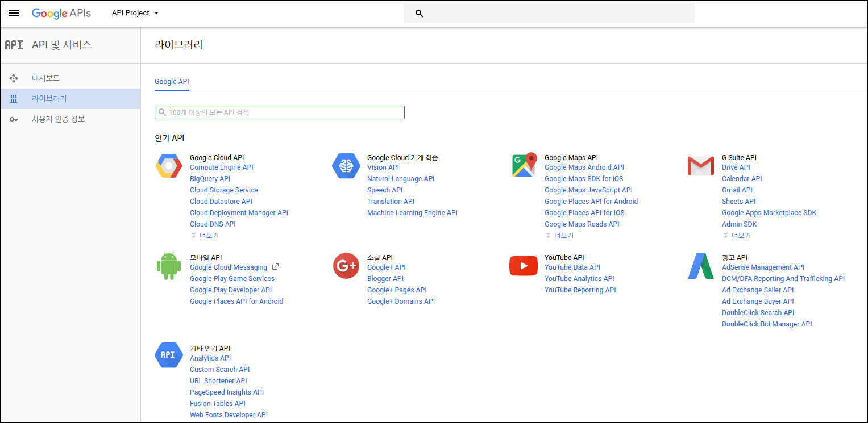Viewport: 868px width, 423px height.
Task: Click the green Android robot icon
Action: tap(169, 265)
